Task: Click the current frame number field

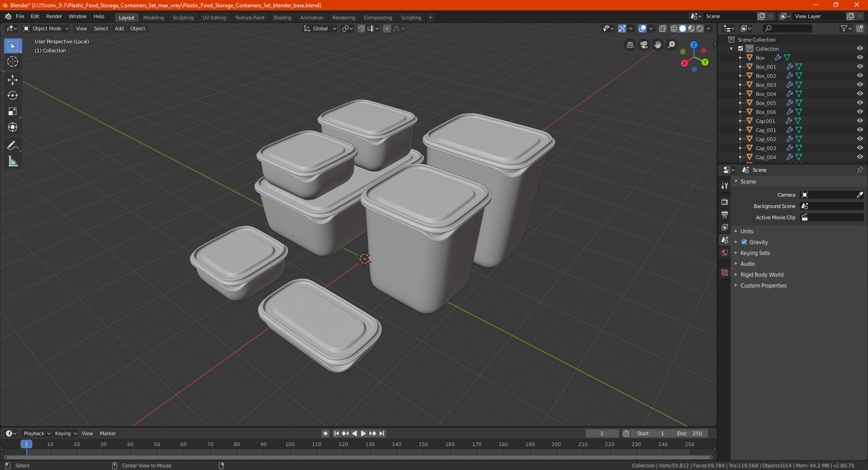Action: pos(602,433)
